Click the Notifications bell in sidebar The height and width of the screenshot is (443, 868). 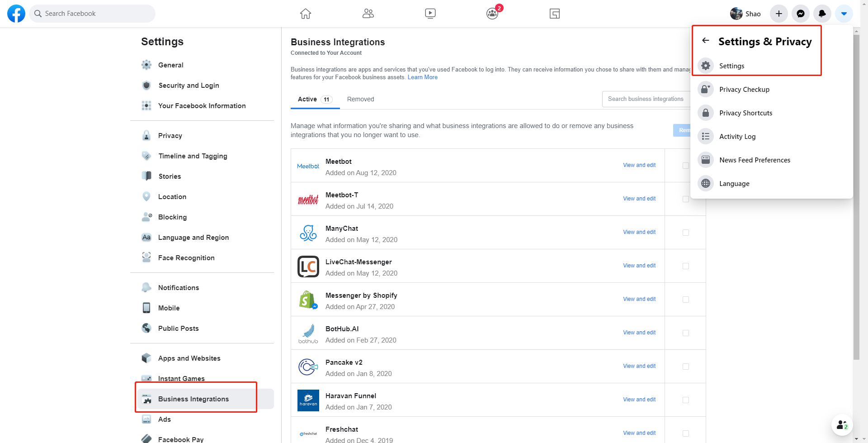click(146, 287)
